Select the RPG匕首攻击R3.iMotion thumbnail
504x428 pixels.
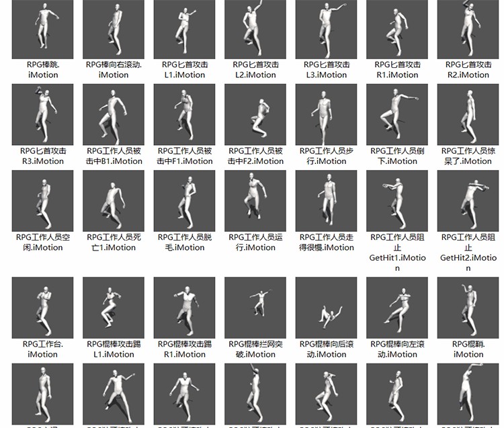coord(43,115)
